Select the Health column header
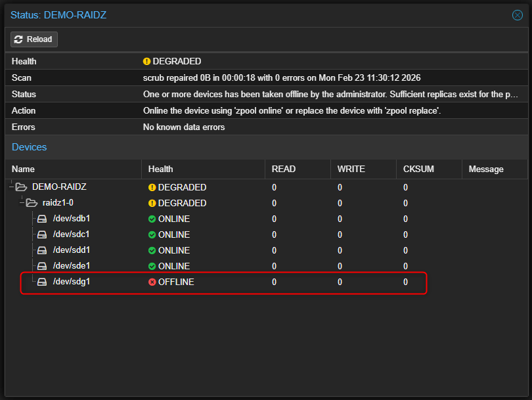The height and width of the screenshot is (400, 532). (x=160, y=169)
